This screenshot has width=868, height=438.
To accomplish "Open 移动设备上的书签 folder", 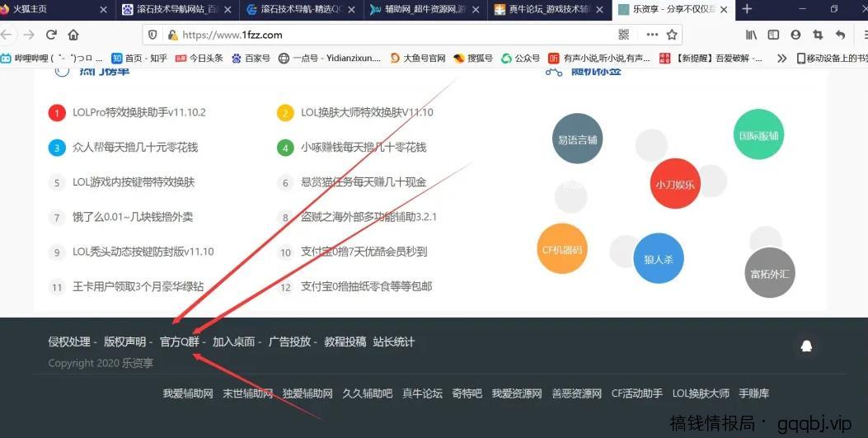I will click(832, 58).
